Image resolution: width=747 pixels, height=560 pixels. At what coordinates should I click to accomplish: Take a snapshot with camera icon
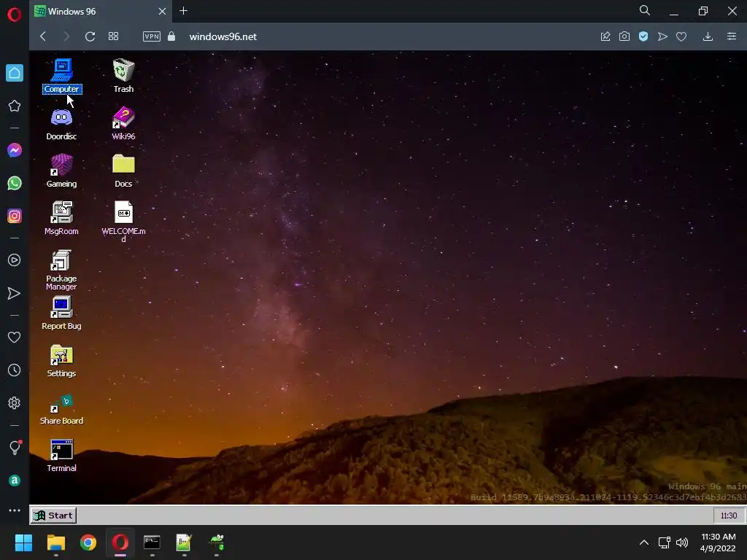click(624, 36)
